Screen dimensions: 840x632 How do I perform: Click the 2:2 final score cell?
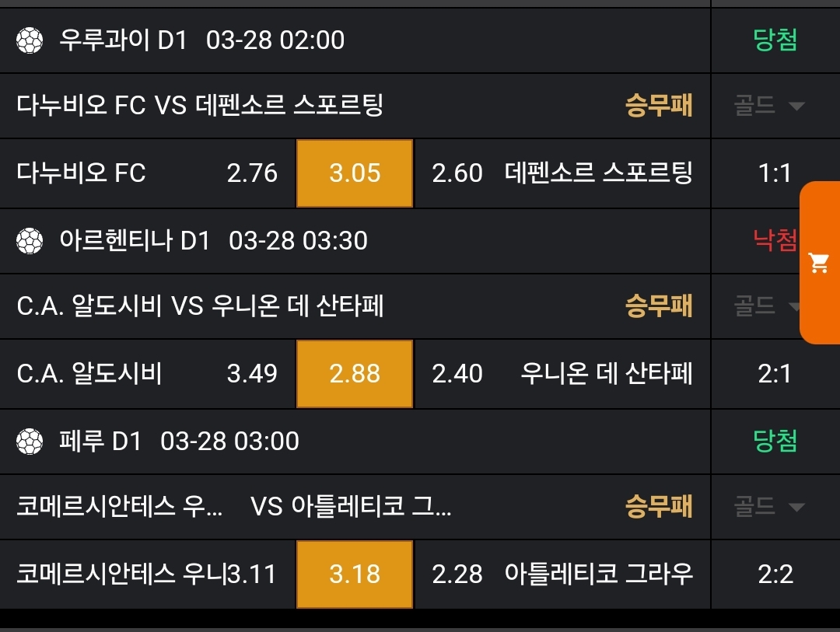(x=775, y=574)
